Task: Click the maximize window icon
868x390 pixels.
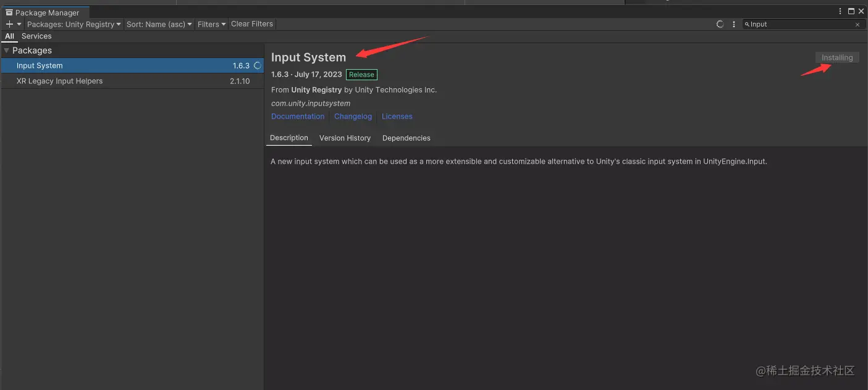Action: coord(851,11)
